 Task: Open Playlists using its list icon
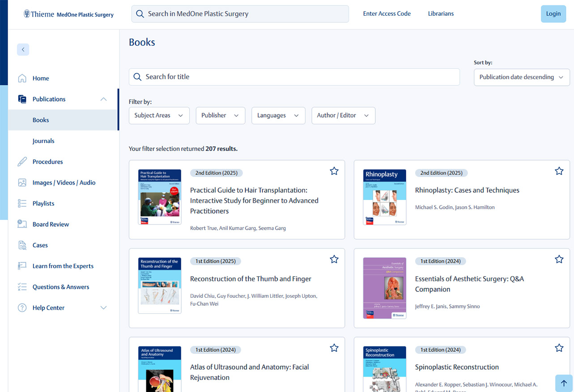pyautogui.click(x=21, y=203)
